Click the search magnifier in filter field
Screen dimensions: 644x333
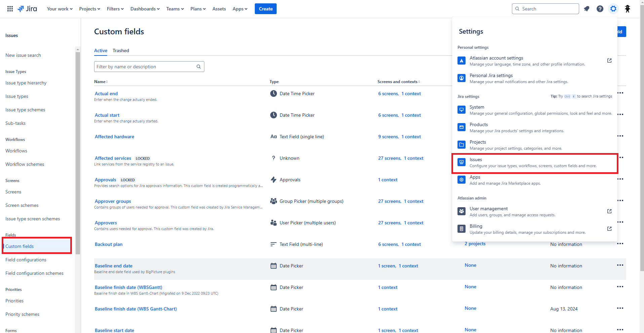[199, 67]
